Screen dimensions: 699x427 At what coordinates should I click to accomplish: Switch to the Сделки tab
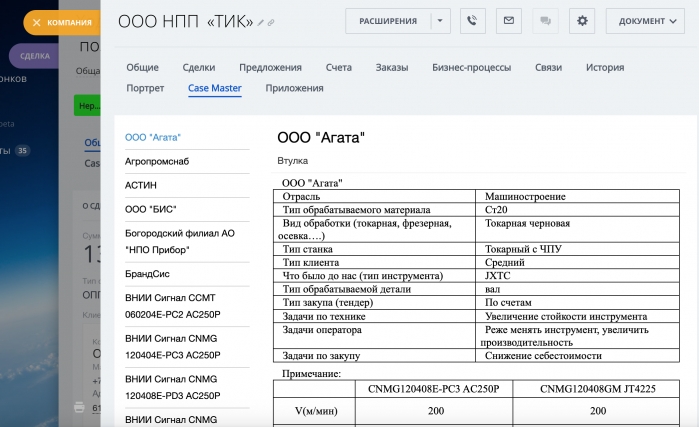(x=199, y=67)
